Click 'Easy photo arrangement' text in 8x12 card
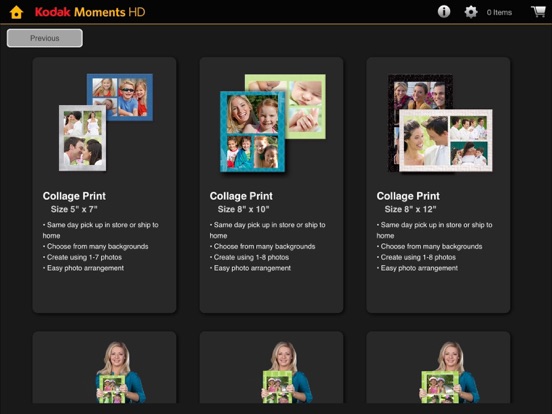The width and height of the screenshot is (552, 414). tap(417, 268)
